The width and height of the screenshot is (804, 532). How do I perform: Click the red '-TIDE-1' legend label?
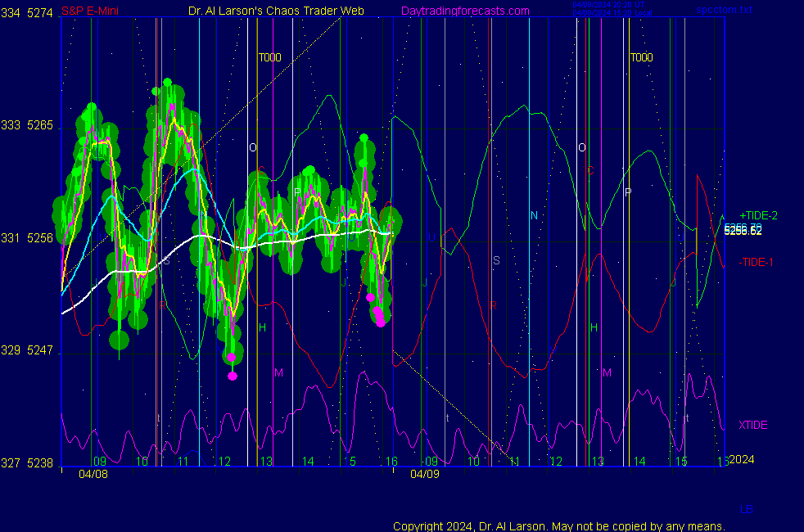[x=756, y=263]
